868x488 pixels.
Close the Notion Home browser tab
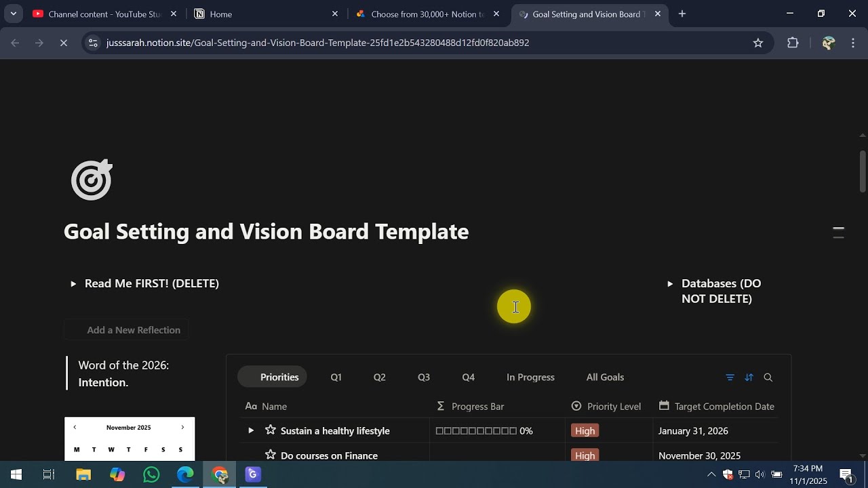[x=335, y=14]
